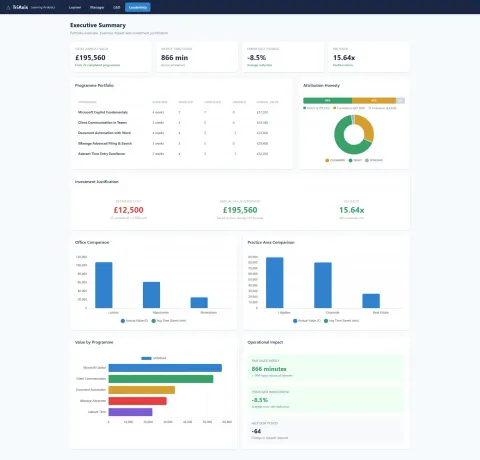Click the Manchester bar in Office Comparison
The height and width of the screenshot is (460, 480).
[151, 295]
